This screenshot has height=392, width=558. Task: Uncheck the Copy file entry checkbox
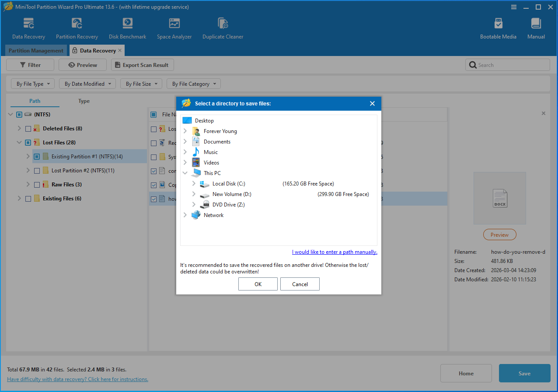[x=153, y=185]
